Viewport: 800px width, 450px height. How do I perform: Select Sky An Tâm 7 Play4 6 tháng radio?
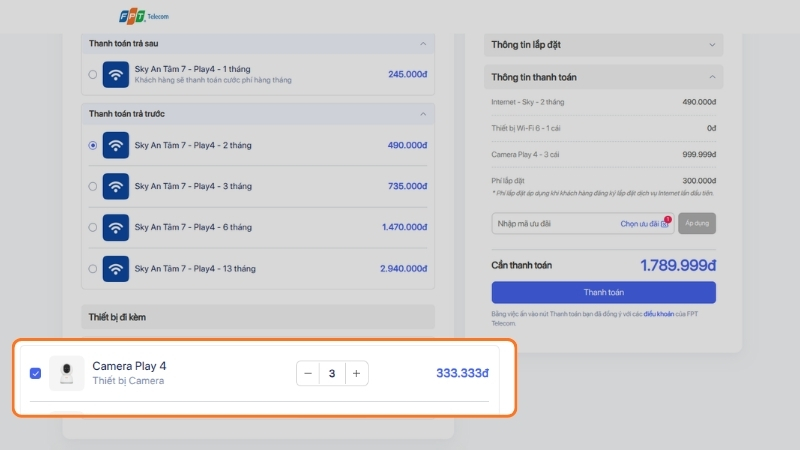click(92, 228)
